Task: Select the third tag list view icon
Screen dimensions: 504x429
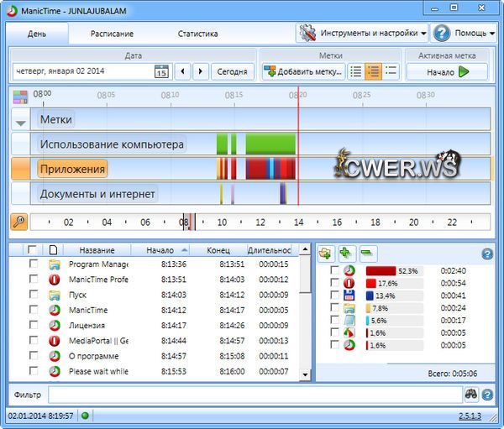Action: pos(391,71)
